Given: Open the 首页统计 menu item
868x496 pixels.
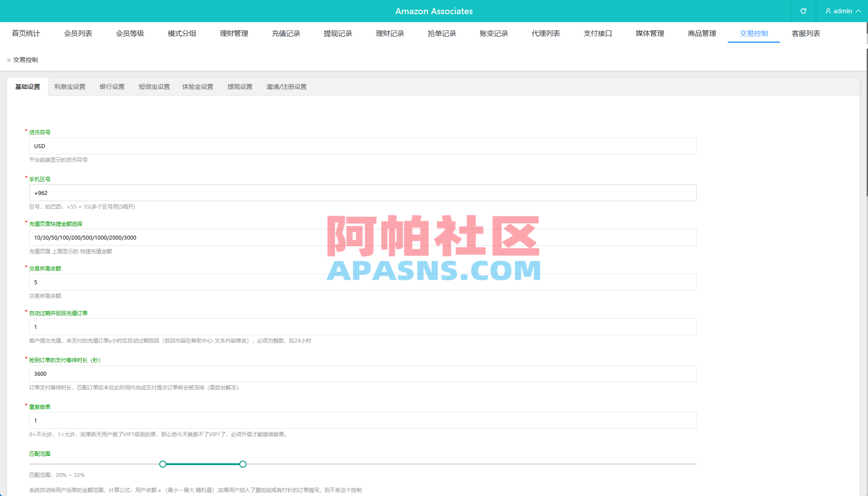Looking at the screenshot, I should (26, 33).
